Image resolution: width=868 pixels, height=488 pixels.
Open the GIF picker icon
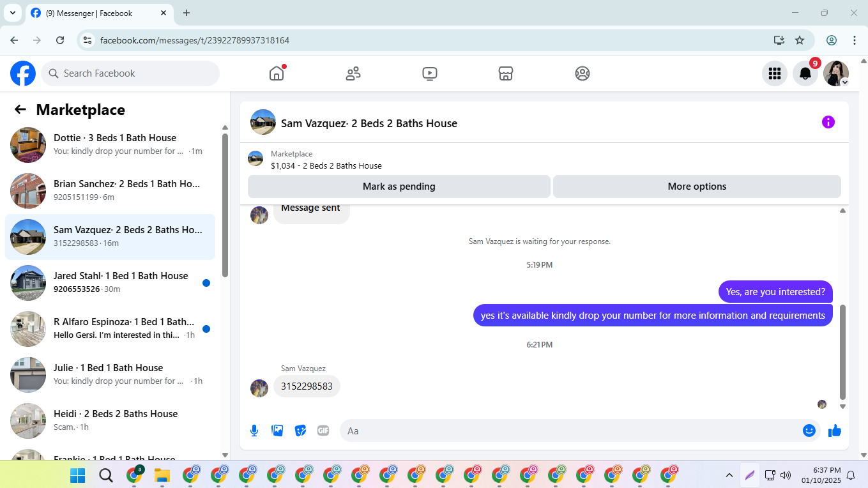pos(323,431)
